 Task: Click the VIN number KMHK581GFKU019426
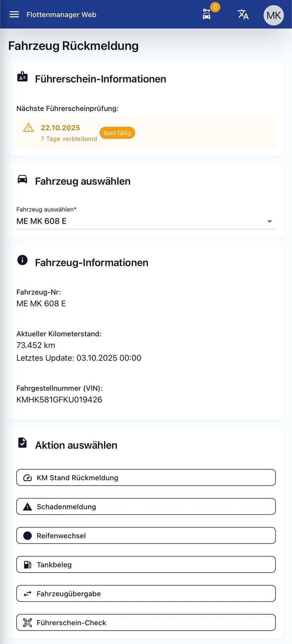click(59, 399)
